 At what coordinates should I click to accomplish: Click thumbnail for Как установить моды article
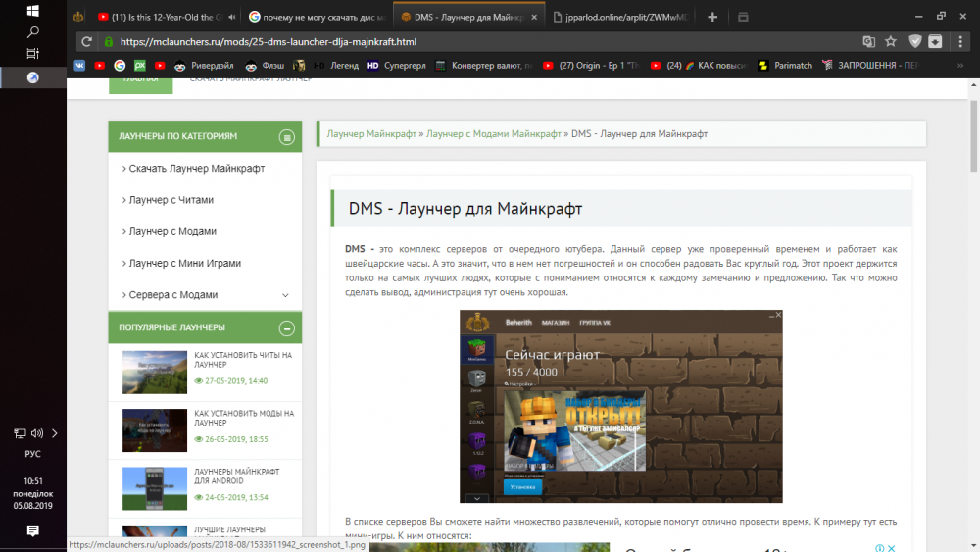155,430
